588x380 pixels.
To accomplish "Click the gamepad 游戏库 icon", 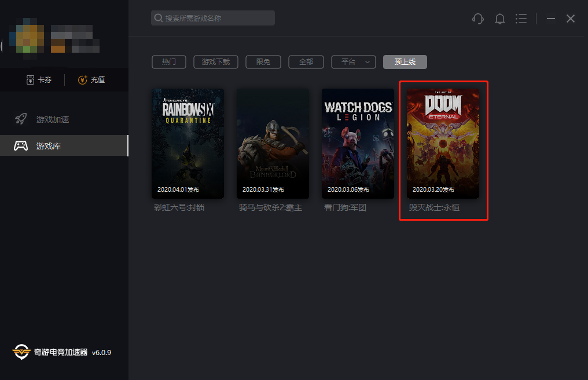I will pyautogui.click(x=21, y=146).
